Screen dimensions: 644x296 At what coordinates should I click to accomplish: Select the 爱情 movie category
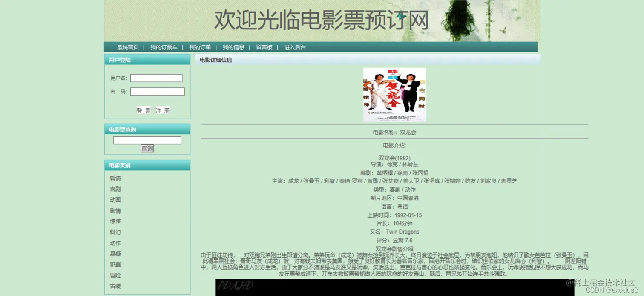pyautogui.click(x=115, y=178)
